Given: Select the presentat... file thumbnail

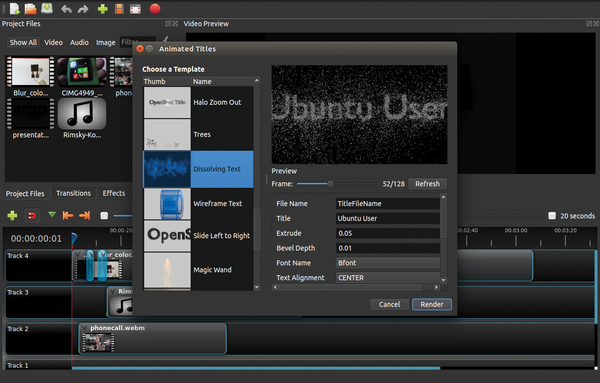Looking at the screenshot, I should point(31,114).
